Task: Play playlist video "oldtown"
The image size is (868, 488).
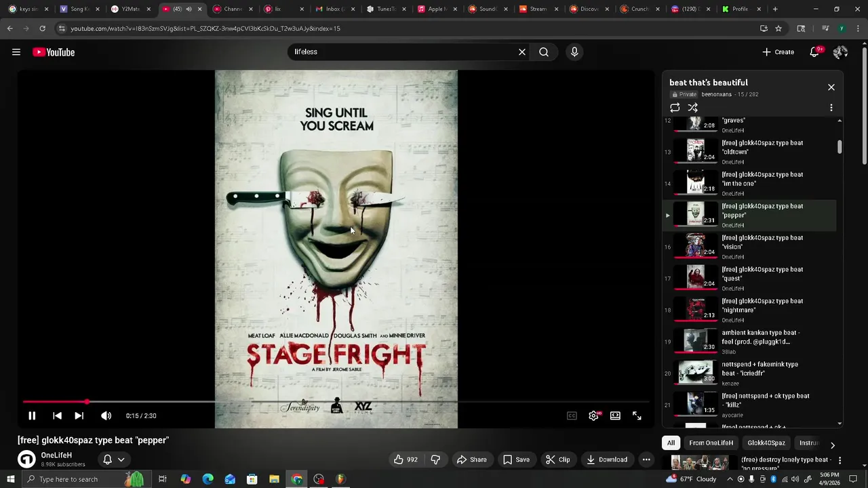Action: pos(750,152)
